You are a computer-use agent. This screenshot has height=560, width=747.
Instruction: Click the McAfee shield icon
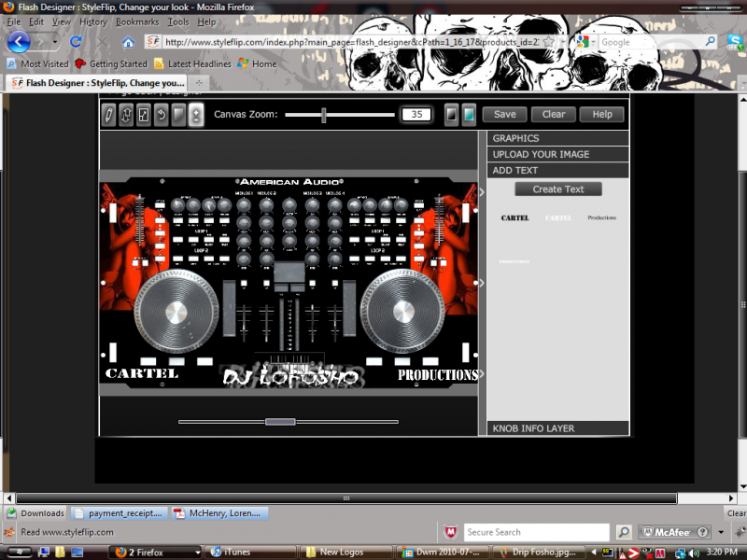pos(451,532)
